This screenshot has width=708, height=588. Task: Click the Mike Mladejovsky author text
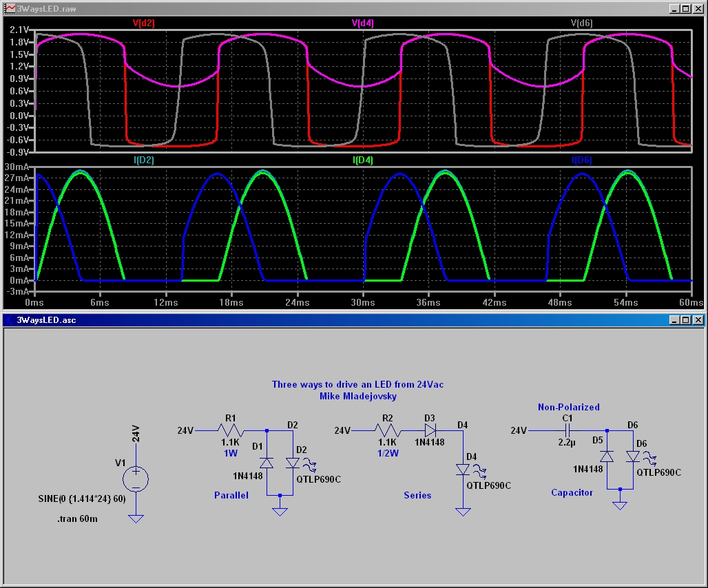click(x=358, y=396)
